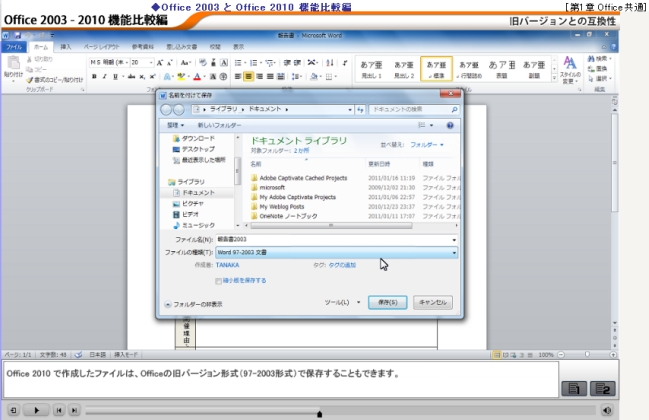Click the add tag link
649x420 pixels.
pyautogui.click(x=342, y=265)
